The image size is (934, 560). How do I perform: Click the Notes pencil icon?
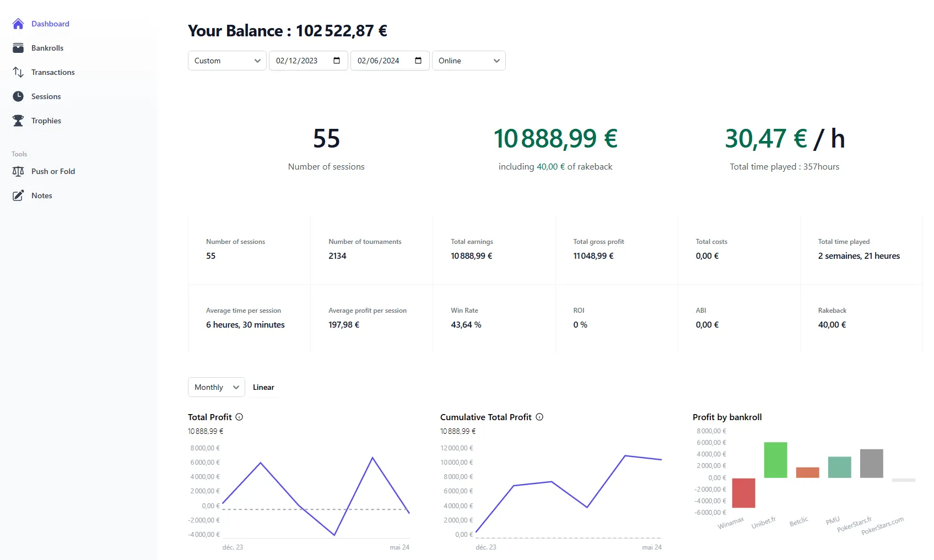[x=18, y=195]
